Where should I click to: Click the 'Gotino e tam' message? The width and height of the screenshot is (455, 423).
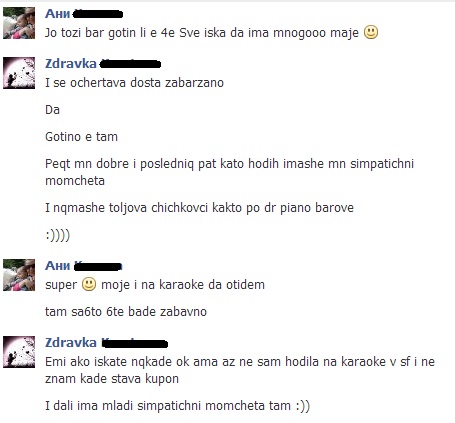pos(81,137)
